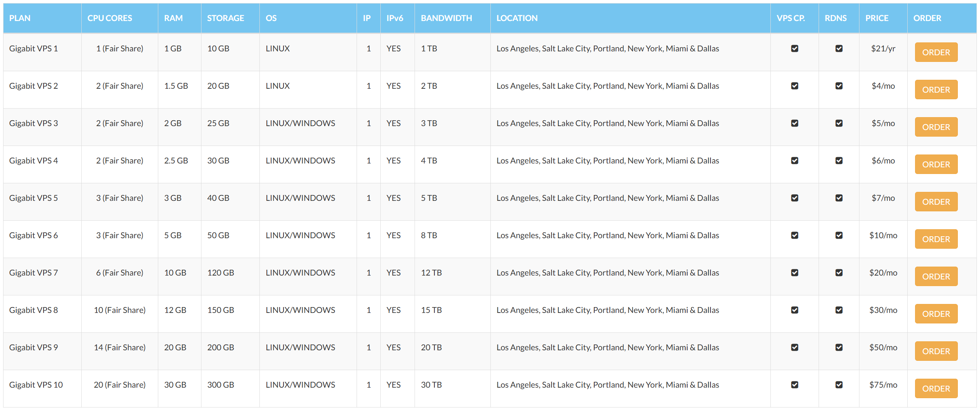Screen dimensions: 980x411
Task: Toggle RDNS checkbox for Gigabit VPS 7
Action: (x=839, y=272)
